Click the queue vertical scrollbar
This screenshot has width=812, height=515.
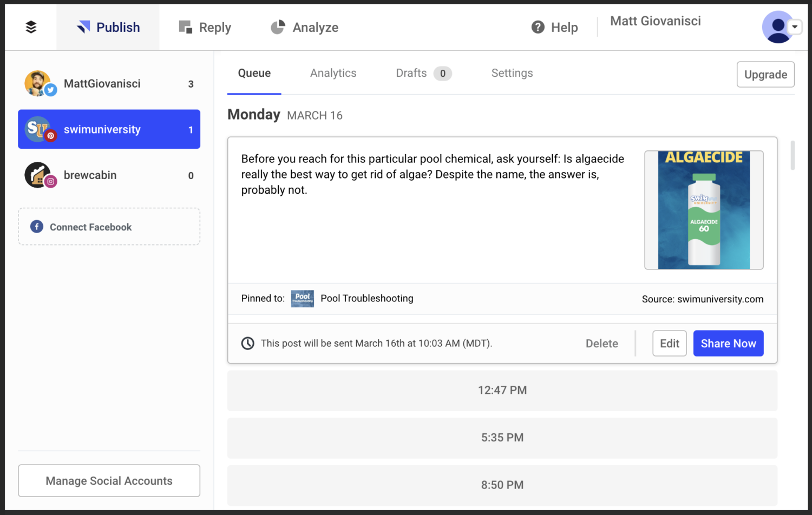tap(793, 155)
